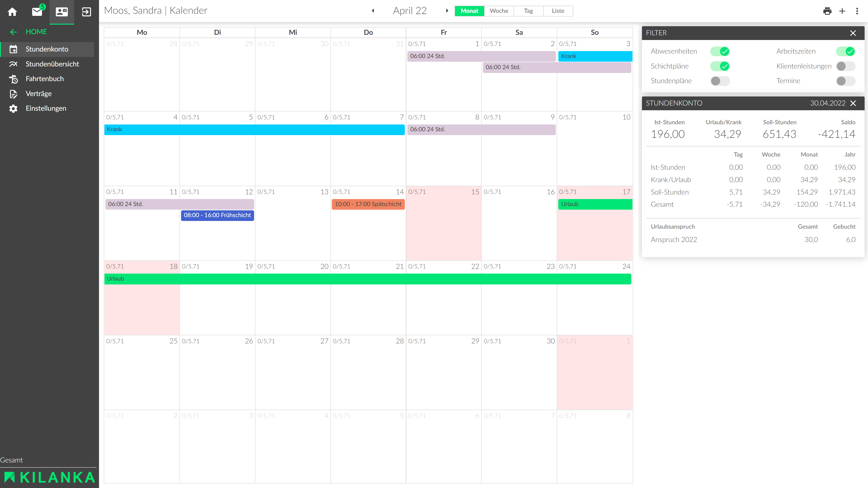Close the Stundenkonto panel
868x488 pixels.
[x=853, y=103]
